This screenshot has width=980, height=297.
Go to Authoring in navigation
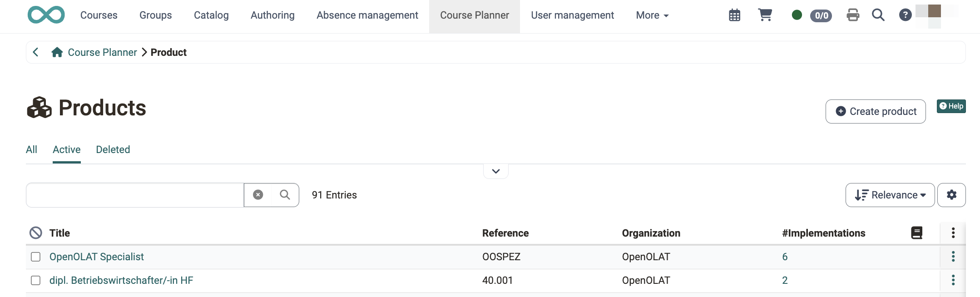click(272, 15)
